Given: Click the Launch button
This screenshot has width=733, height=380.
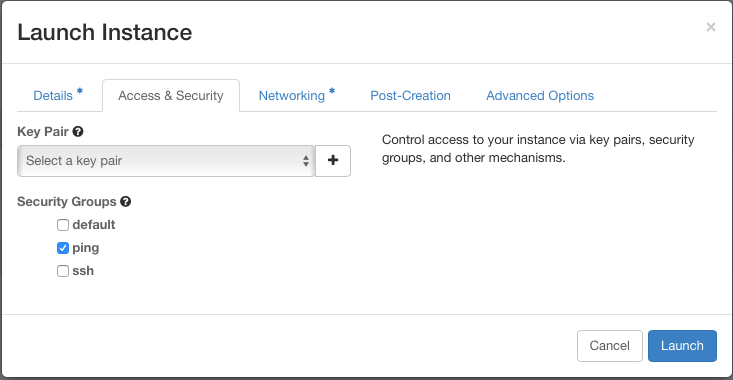Looking at the screenshot, I should pos(682,346).
